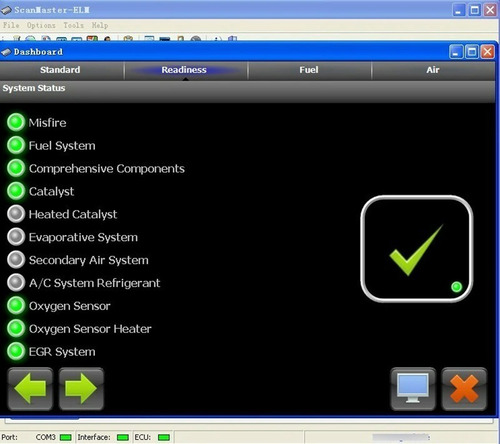This screenshot has width=500, height=444.
Task: Click the Dashboard window title icon
Action: pyautogui.click(x=6, y=52)
